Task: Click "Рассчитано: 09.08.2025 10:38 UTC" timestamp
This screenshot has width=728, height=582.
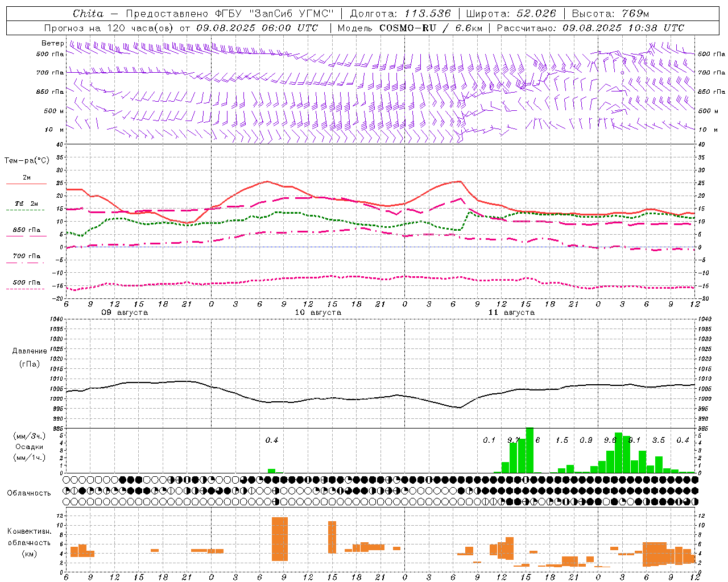Action: click(590, 28)
